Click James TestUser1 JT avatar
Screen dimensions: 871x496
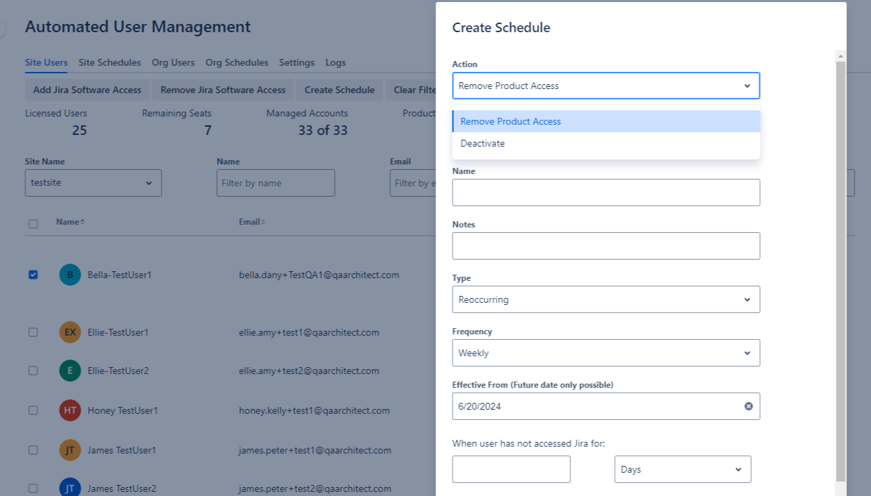[70, 450]
